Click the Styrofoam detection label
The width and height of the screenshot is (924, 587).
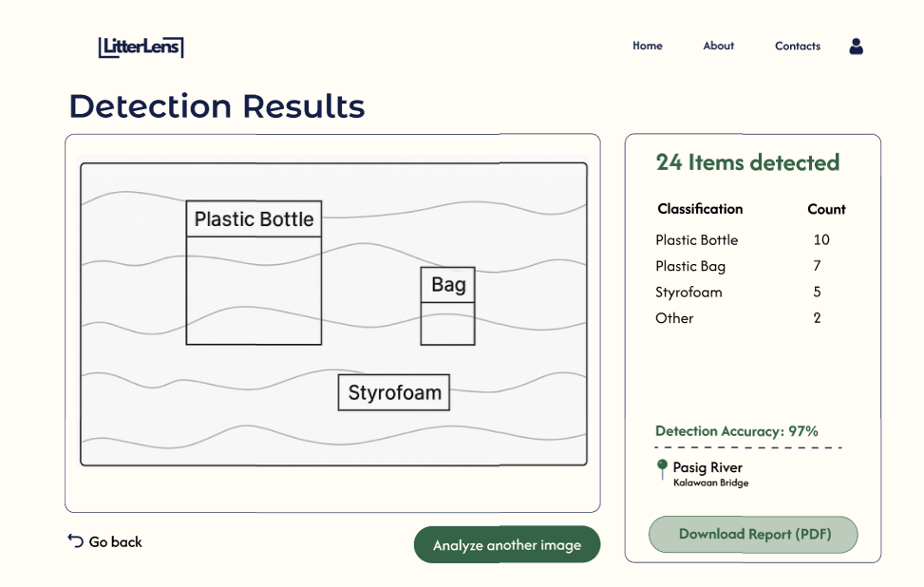coord(394,392)
